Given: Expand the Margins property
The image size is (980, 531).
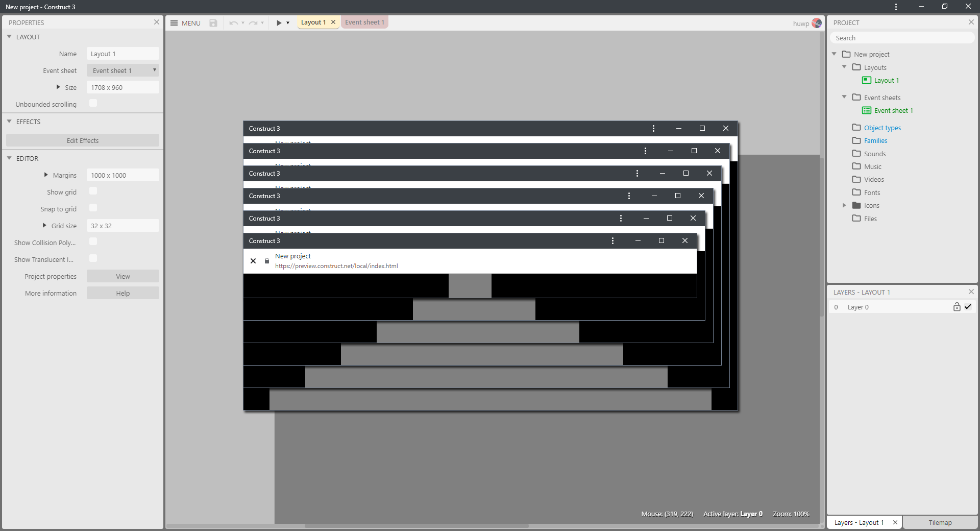Looking at the screenshot, I should [46, 175].
